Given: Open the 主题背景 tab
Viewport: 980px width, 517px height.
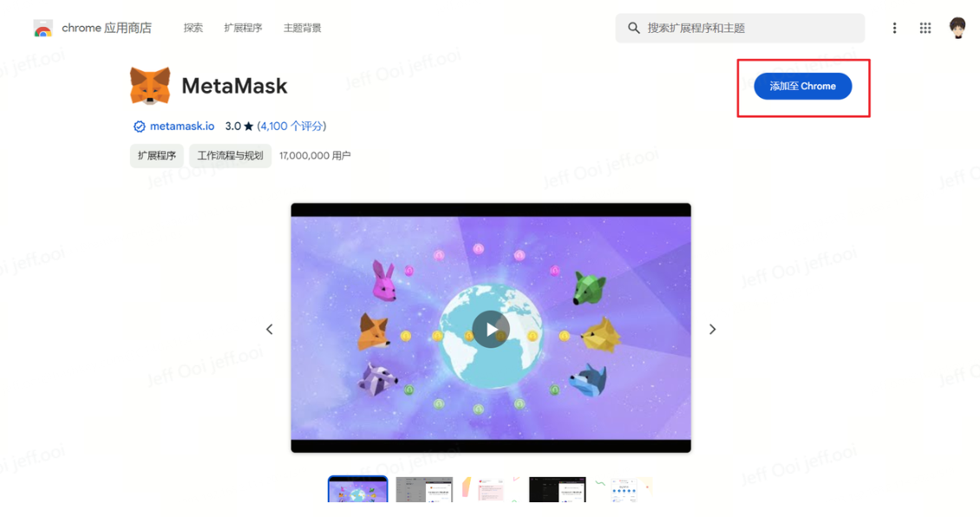Looking at the screenshot, I should click(x=303, y=28).
